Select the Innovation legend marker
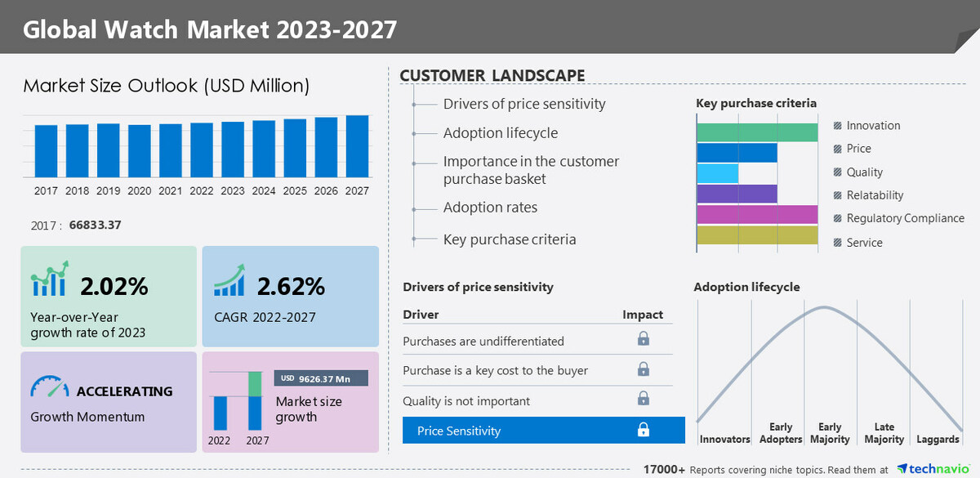 click(838, 126)
